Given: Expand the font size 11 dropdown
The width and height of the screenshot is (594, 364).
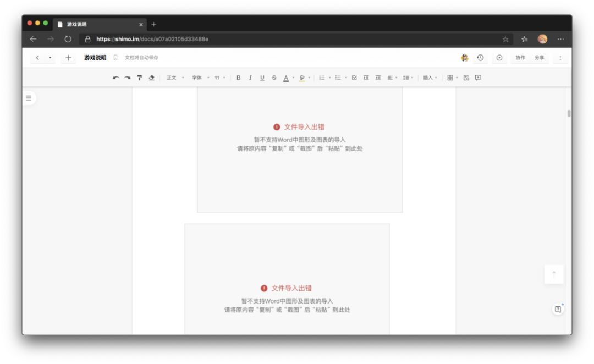Looking at the screenshot, I should (219, 78).
